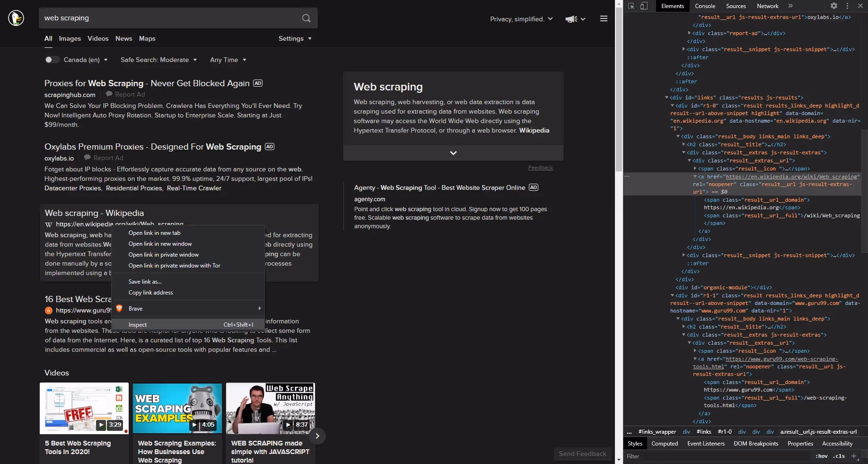Screen dimensions: 868x464
Task: Click the new style rule plus icon
Action: tap(854, 456)
